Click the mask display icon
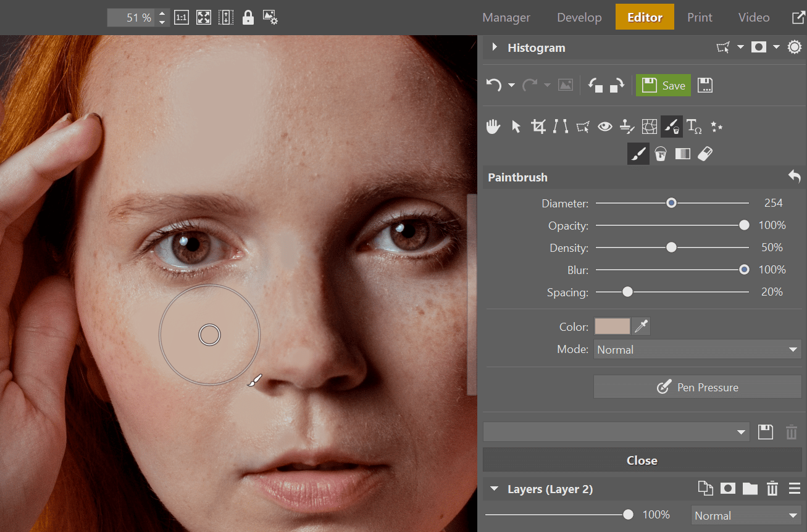The image size is (807, 532). (759, 48)
